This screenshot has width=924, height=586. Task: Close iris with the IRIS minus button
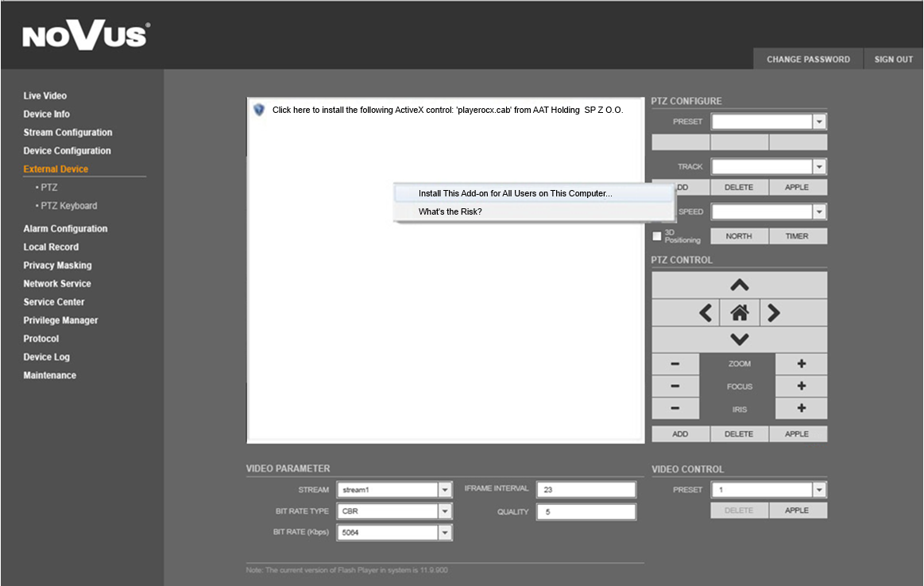point(675,408)
